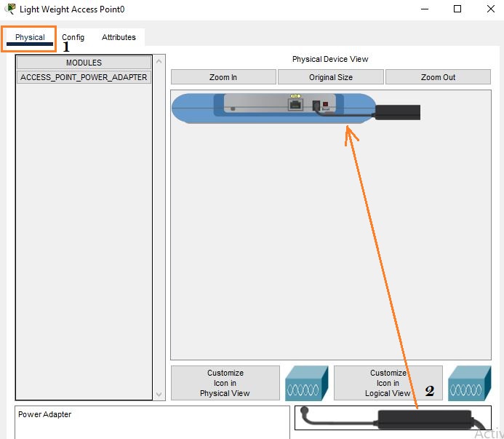Click the MODULES list header
Viewport: 504px width, 439px height.
[x=84, y=63]
